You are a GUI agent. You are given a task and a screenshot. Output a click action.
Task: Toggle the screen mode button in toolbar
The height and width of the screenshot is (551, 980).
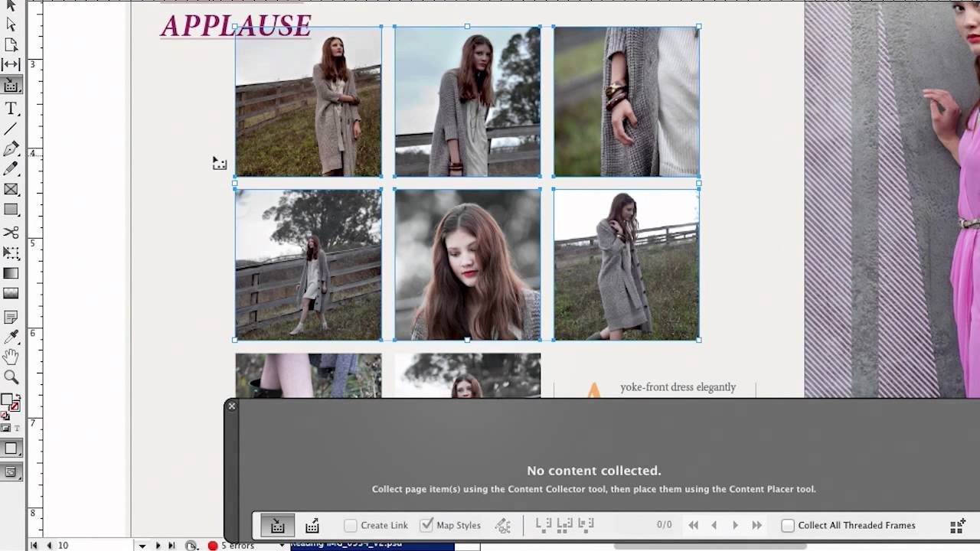11,472
